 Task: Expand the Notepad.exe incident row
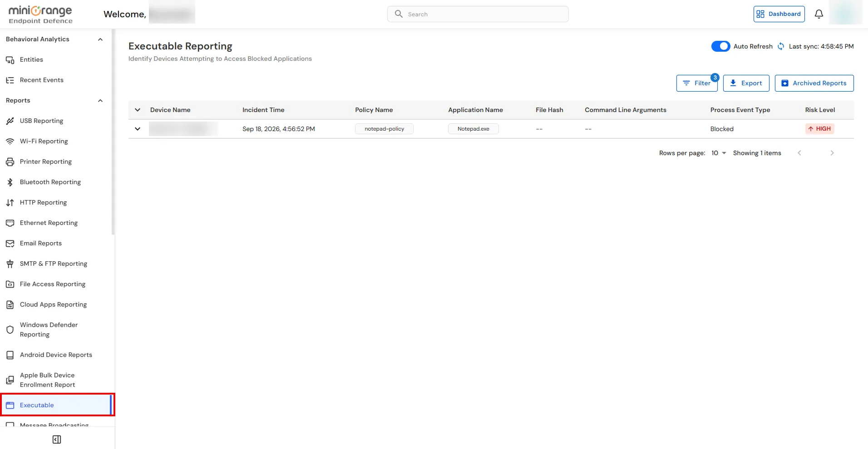138,129
